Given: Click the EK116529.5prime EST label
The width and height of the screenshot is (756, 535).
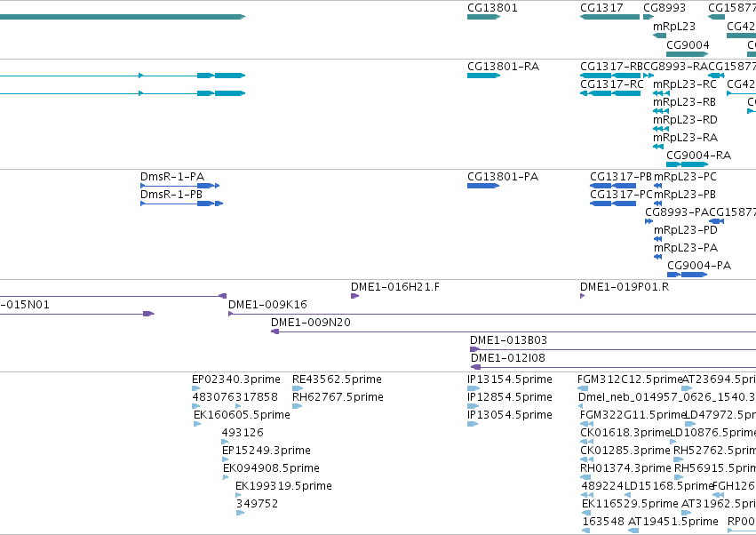Looking at the screenshot, I should 630,504.
